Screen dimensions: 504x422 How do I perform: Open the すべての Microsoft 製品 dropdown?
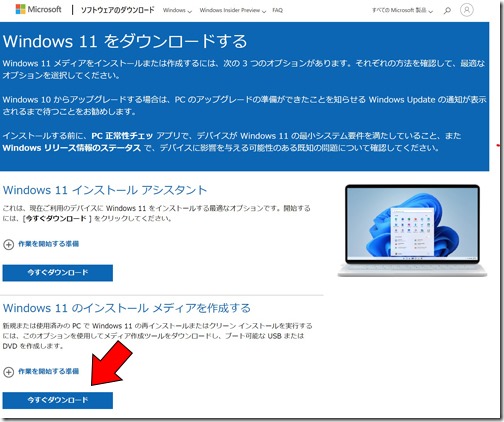click(x=402, y=10)
